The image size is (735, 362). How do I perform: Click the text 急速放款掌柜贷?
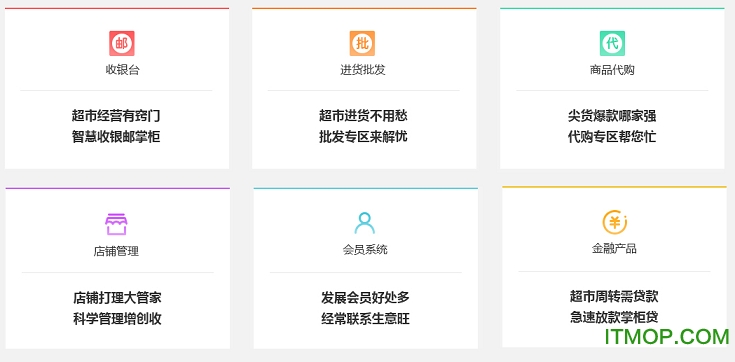click(x=614, y=317)
